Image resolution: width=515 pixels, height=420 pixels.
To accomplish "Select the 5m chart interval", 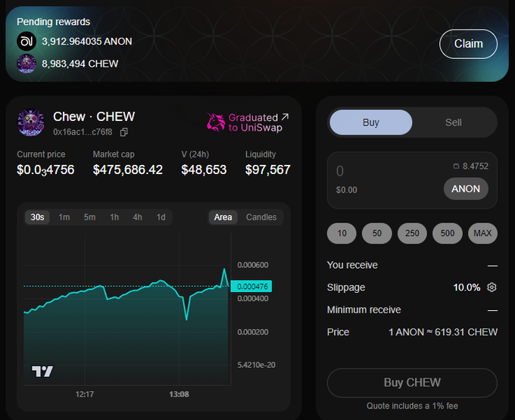I will coord(89,217).
